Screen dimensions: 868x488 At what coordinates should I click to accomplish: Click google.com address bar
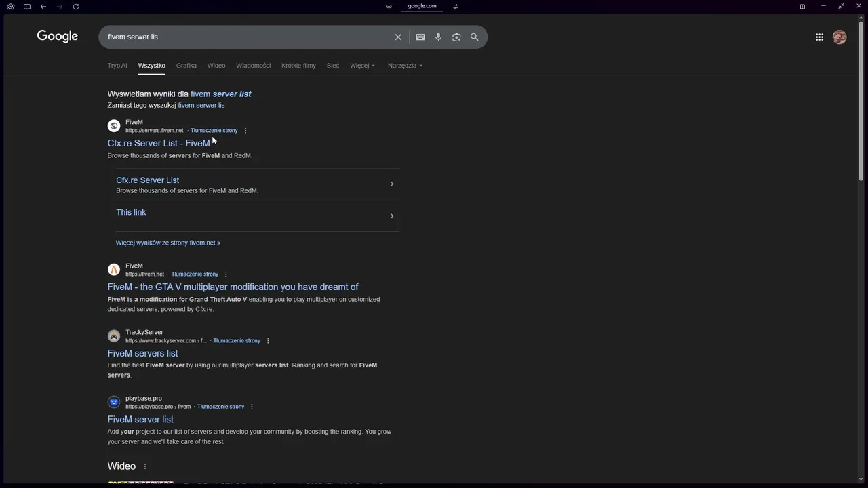point(422,6)
